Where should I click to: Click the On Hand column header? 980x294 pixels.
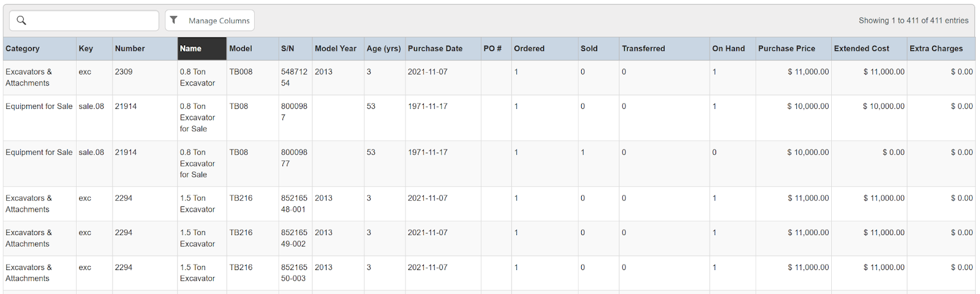[728, 48]
